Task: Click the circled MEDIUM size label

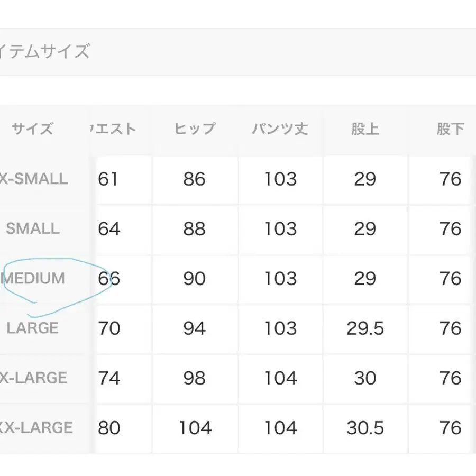Action: pos(34,278)
